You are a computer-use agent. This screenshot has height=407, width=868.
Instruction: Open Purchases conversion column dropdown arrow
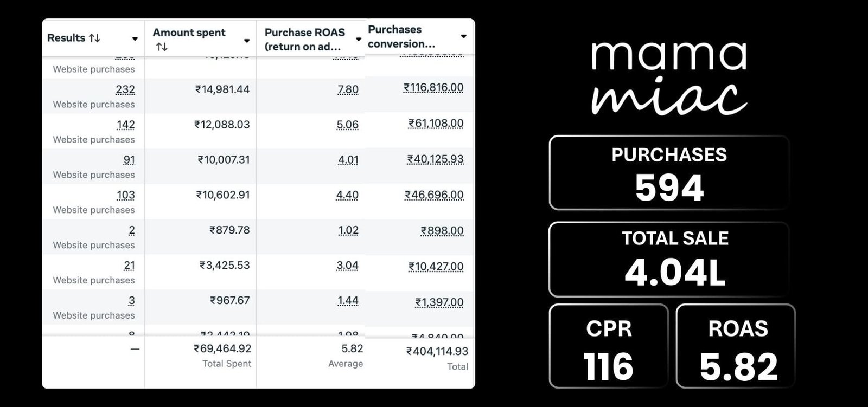point(464,36)
